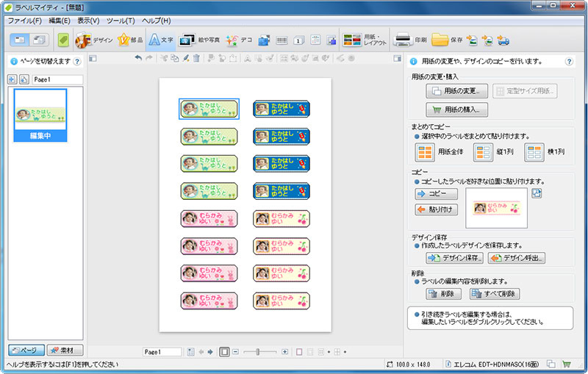Open the ツール(T) menu
This screenshot has width=588, height=374.
(120, 21)
